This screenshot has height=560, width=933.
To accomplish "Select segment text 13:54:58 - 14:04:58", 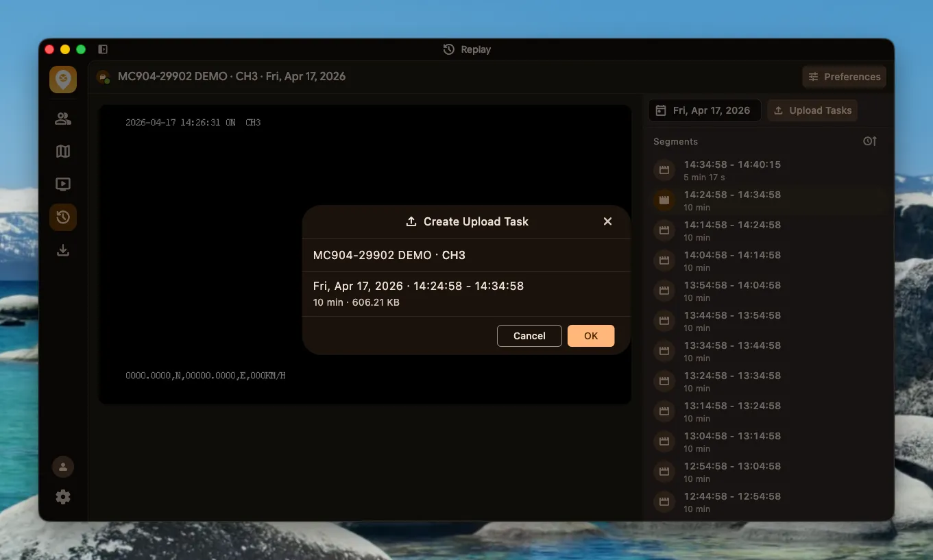I will (732, 285).
